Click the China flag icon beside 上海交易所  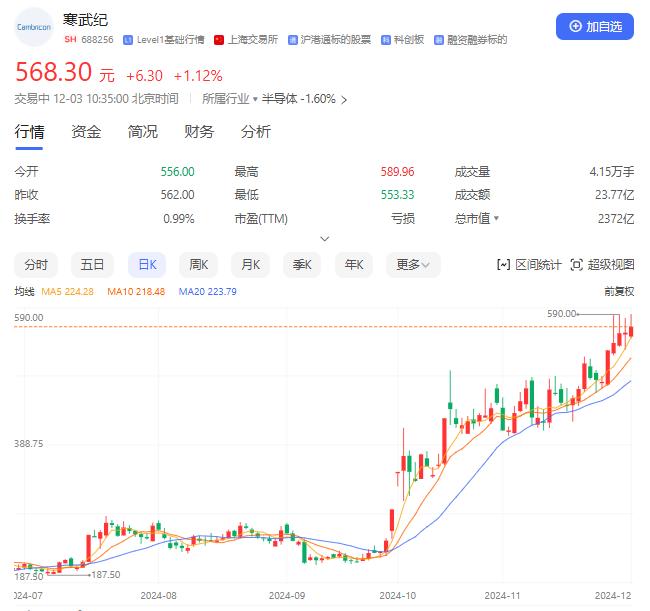219,40
